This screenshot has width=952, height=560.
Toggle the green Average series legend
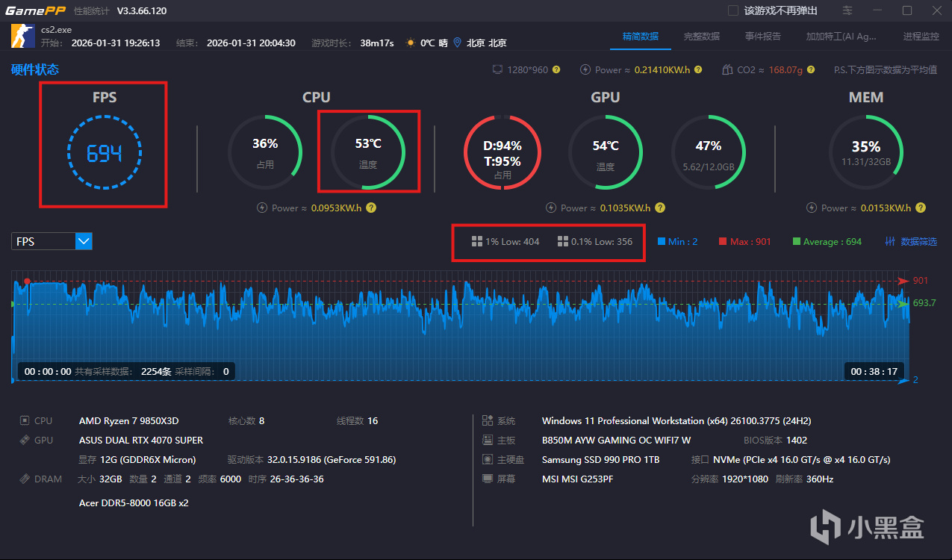[x=827, y=241]
